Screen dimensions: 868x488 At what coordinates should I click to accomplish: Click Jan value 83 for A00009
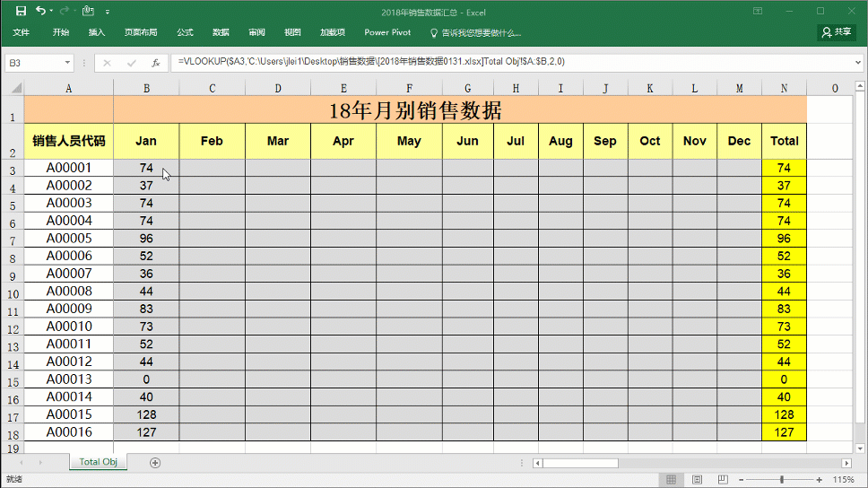[146, 309]
